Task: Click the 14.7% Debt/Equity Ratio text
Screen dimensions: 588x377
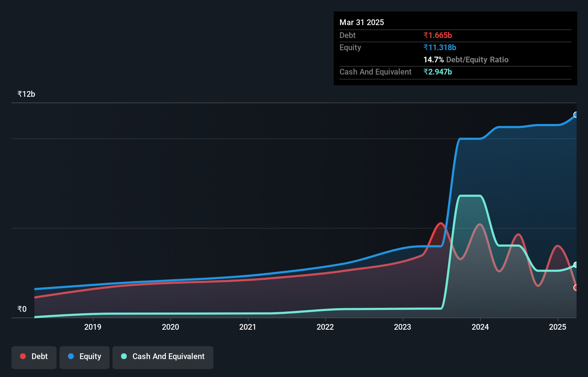Action: click(466, 59)
